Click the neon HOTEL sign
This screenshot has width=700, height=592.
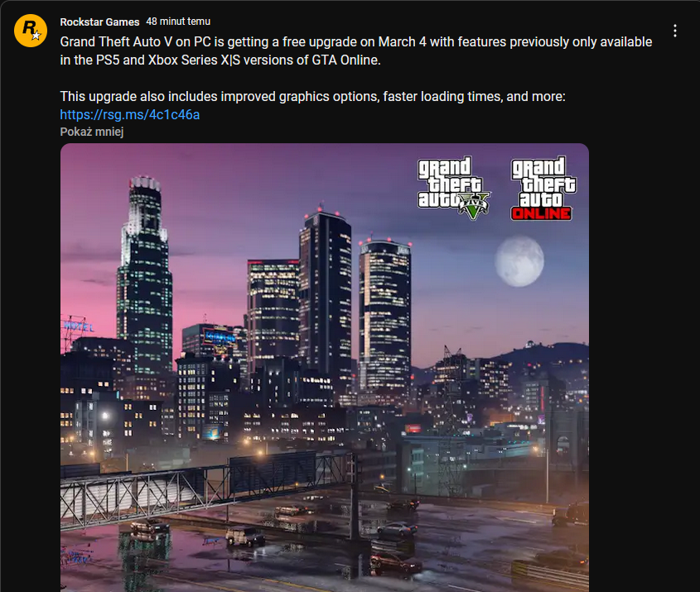coord(79,326)
